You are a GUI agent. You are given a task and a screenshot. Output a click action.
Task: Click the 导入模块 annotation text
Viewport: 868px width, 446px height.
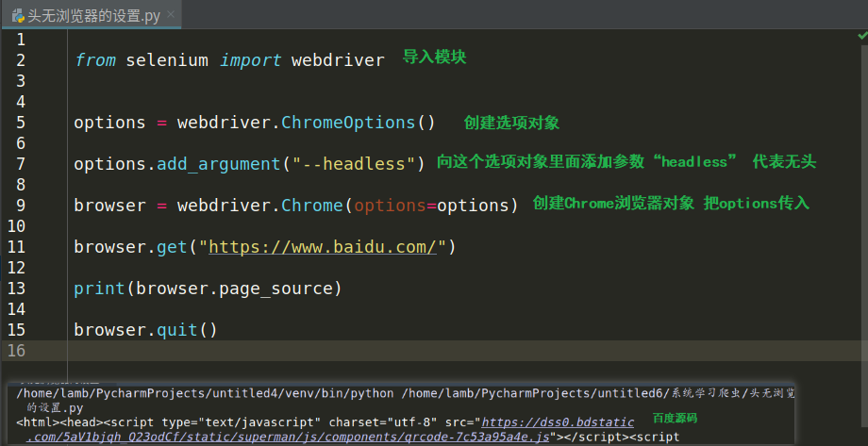[435, 57]
